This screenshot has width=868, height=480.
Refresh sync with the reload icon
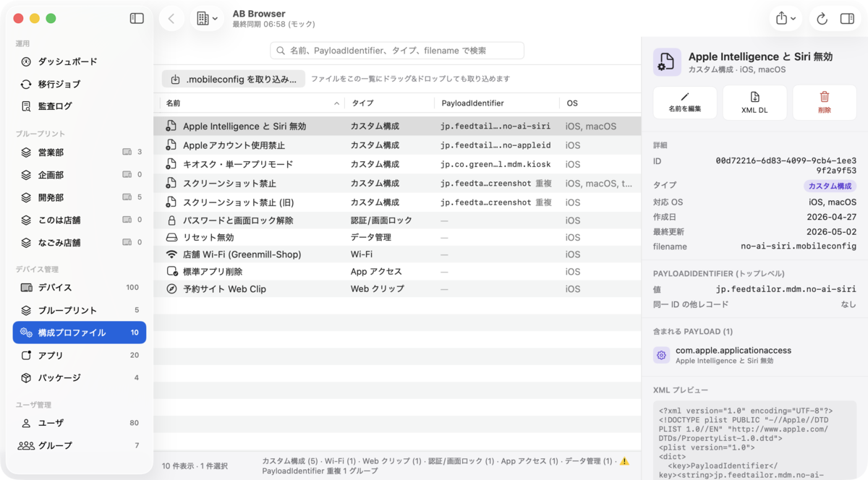coord(822,19)
